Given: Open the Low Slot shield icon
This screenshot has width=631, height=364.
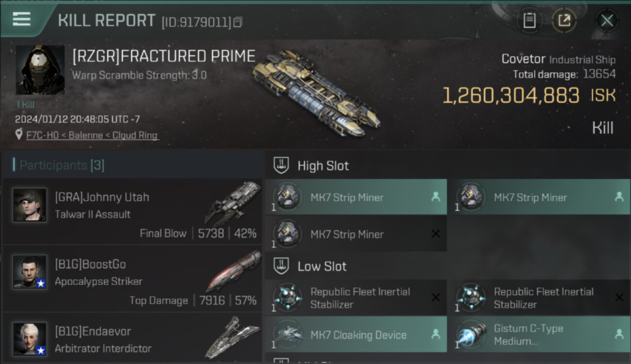Looking at the screenshot, I should point(282,266).
